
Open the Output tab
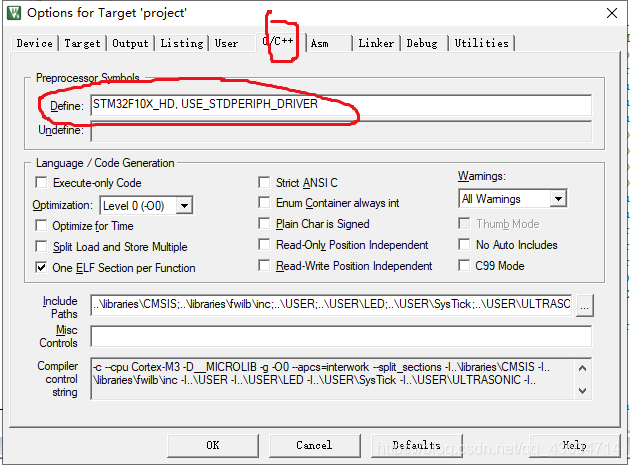coord(130,43)
